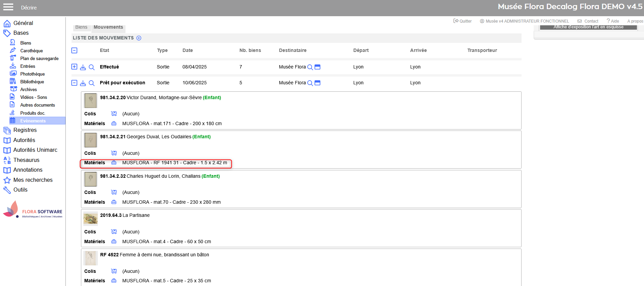Open Phototèque in the sidebar
The height and width of the screenshot is (286, 644).
(32, 74)
